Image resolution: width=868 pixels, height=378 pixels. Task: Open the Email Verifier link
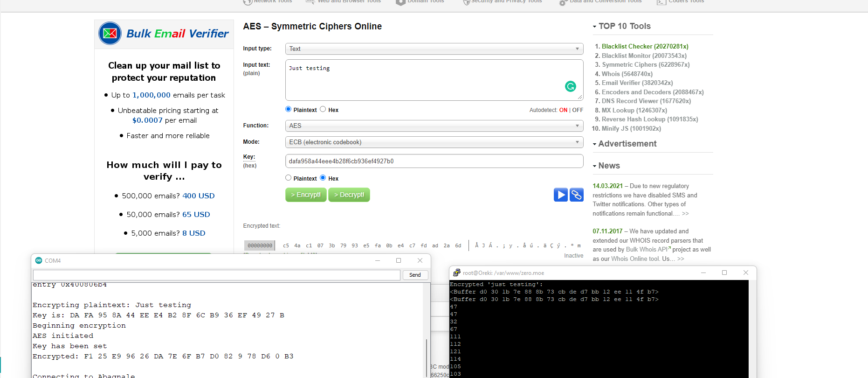(x=637, y=83)
